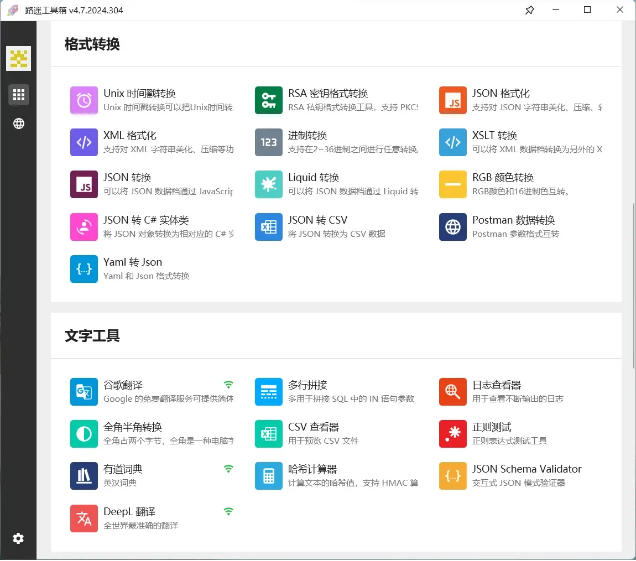Click the JSON 转 CSV title text
Screen dimensions: 636x561
(318, 220)
